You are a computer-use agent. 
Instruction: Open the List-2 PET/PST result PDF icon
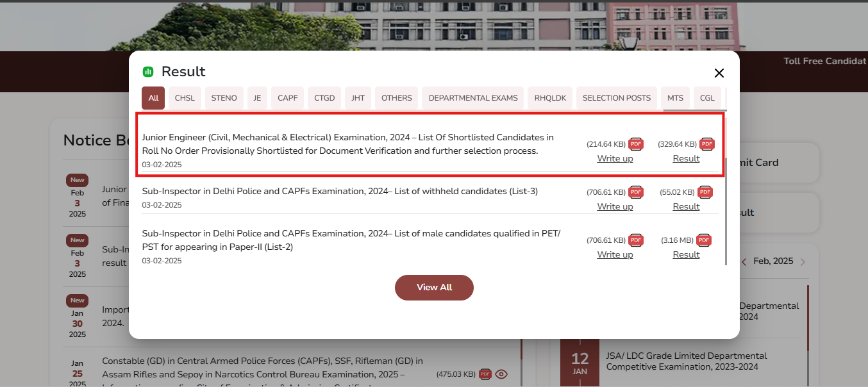[x=703, y=240]
